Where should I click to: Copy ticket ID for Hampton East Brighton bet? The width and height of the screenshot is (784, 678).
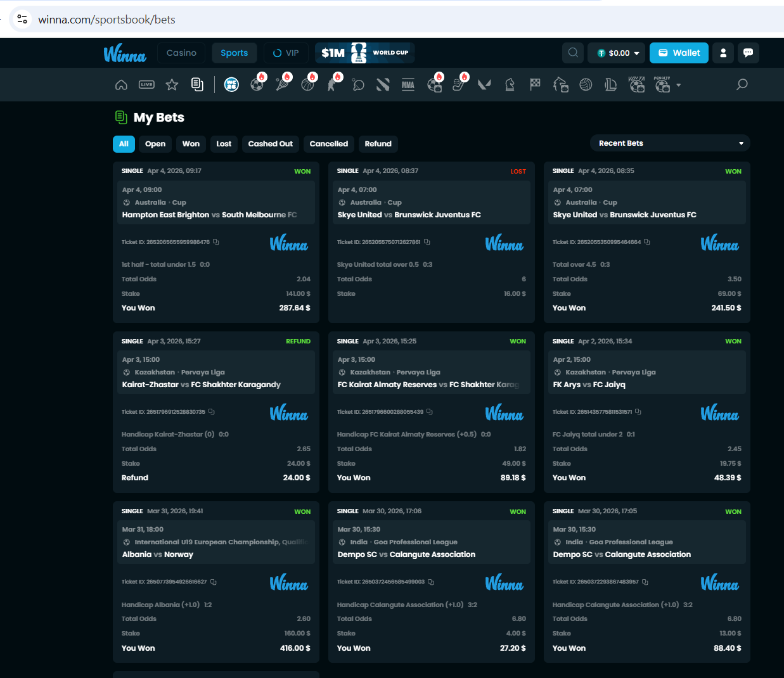click(x=216, y=242)
